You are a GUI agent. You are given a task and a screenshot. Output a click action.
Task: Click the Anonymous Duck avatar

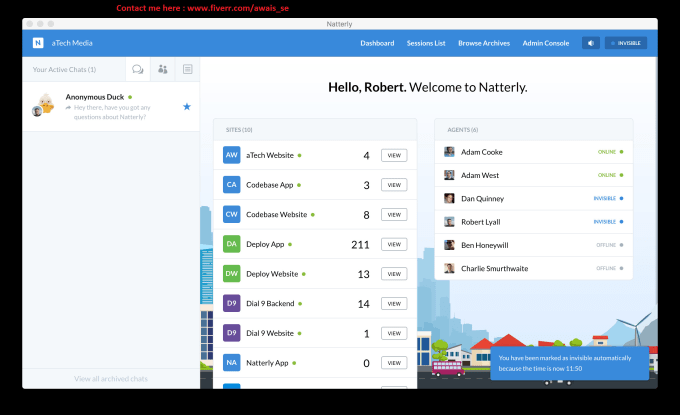click(x=43, y=105)
